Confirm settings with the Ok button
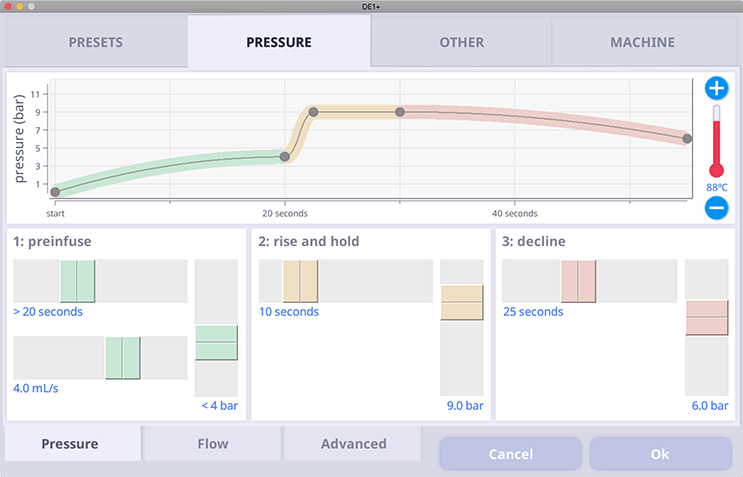The width and height of the screenshot is (743, 477). (x=661, y=454)
